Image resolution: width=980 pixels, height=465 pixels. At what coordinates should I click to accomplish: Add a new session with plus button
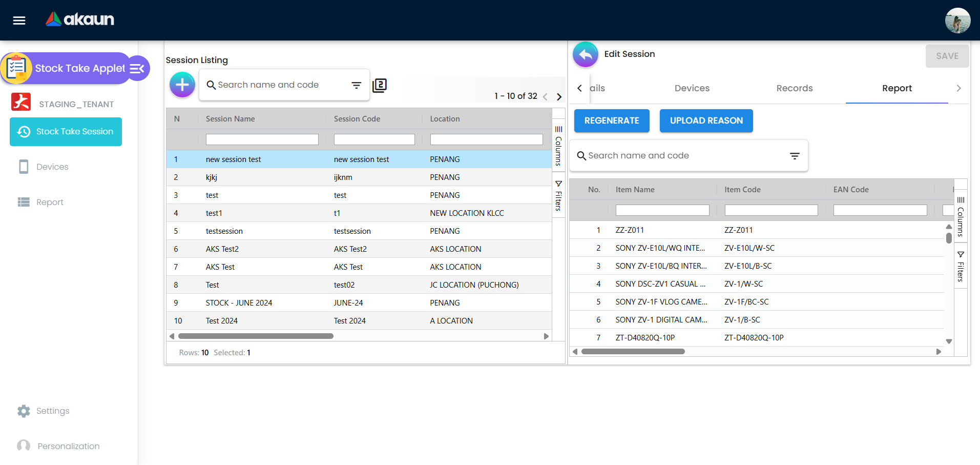[182, 85]
